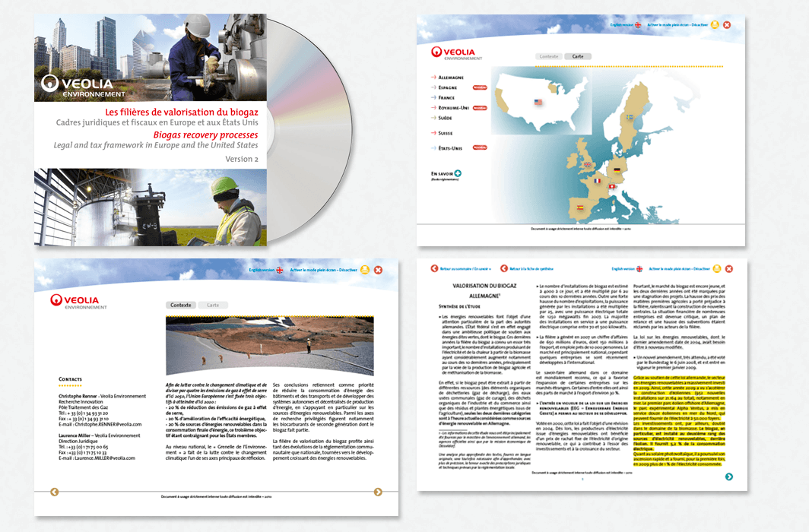Click the red close icon on the context screen
Viewport: 809px width, 532px height.
click(378, 270)
